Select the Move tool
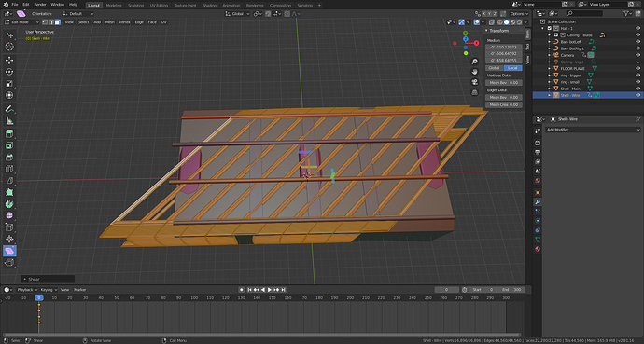 coord(9,61)
